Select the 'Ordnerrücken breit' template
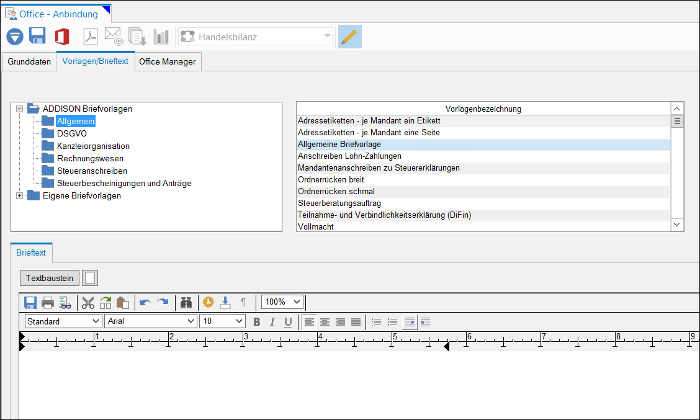The height and width of the screenshot is (420, 700). click(483, 179)
